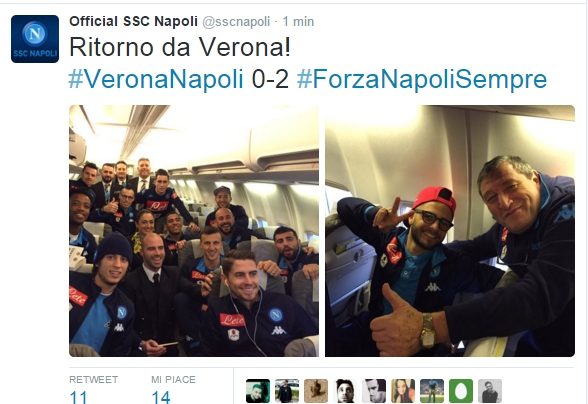Click the SSC Napoli logo avatar
Image resolution: width=588 pixels, height=404 pixels.
coord(35,39)
